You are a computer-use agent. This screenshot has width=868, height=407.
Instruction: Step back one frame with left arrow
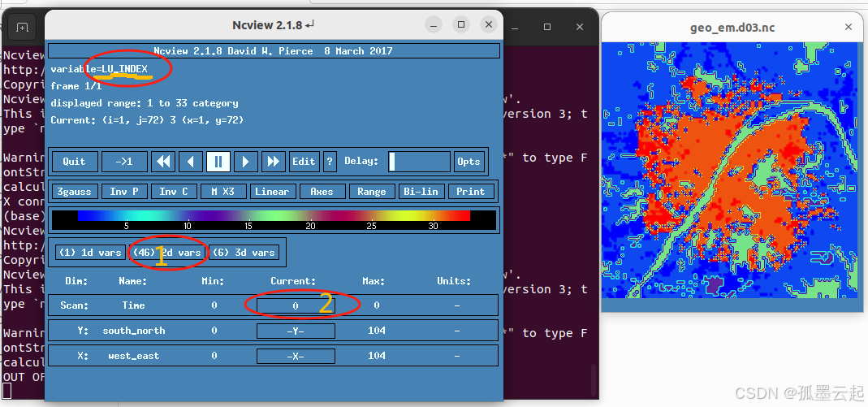pos(191,162)
